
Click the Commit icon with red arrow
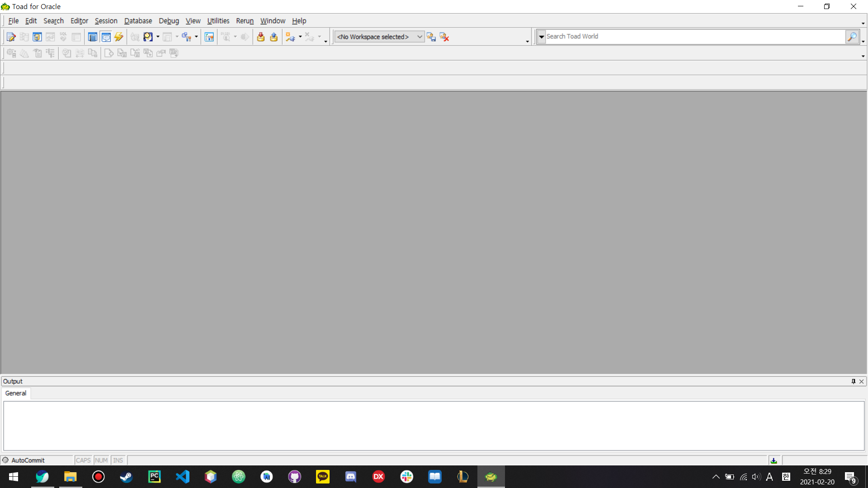coord(261,37)
